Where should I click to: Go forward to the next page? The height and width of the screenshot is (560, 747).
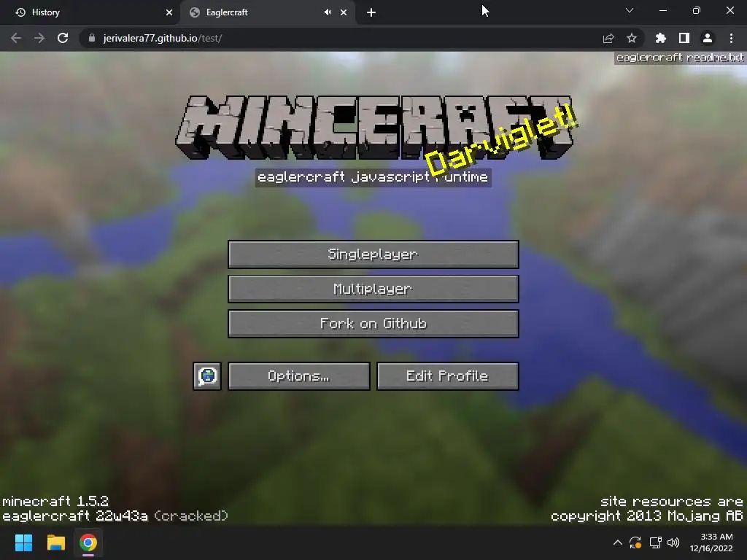[x=39, y=38]
